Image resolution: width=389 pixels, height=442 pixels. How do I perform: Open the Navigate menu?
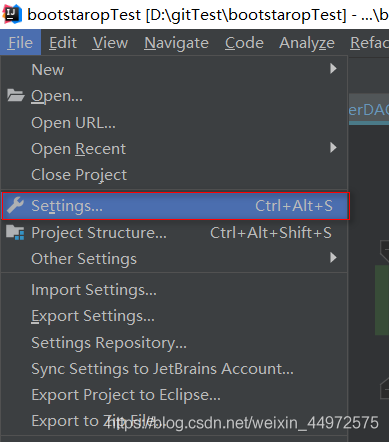point(176,43)
